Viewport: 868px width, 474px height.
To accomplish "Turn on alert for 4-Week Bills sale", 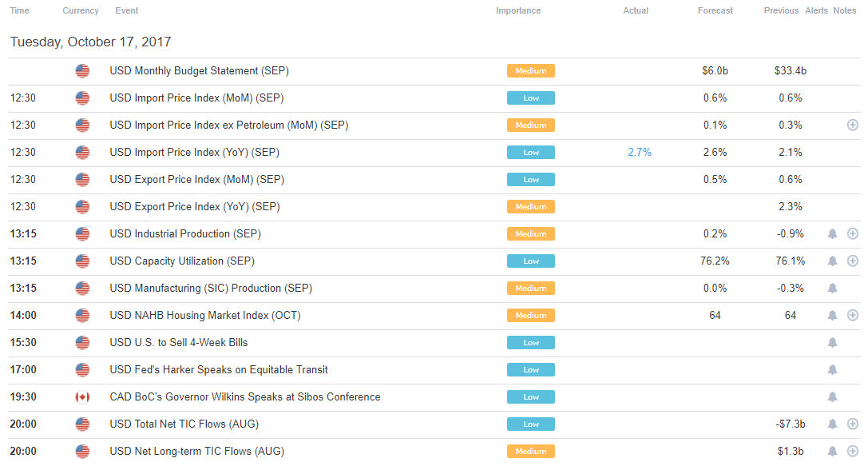I will [x=832, y=343].
